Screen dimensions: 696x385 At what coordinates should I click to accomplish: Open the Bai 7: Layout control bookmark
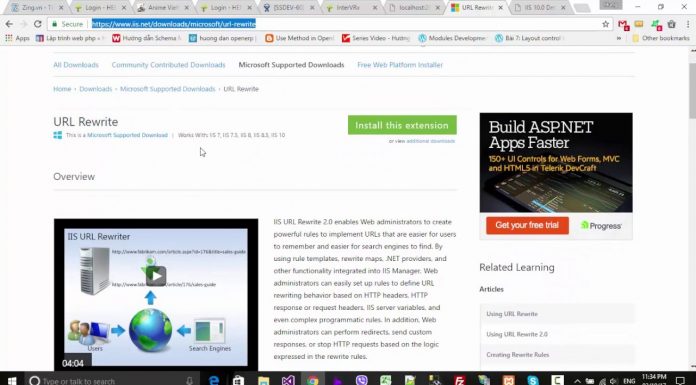[x=529, y=38]
